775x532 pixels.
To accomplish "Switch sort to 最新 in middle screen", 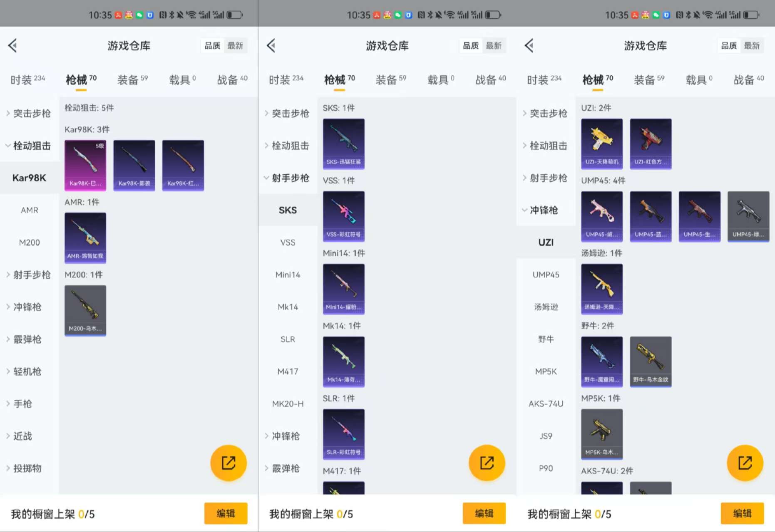I will (x=494, y=46).
